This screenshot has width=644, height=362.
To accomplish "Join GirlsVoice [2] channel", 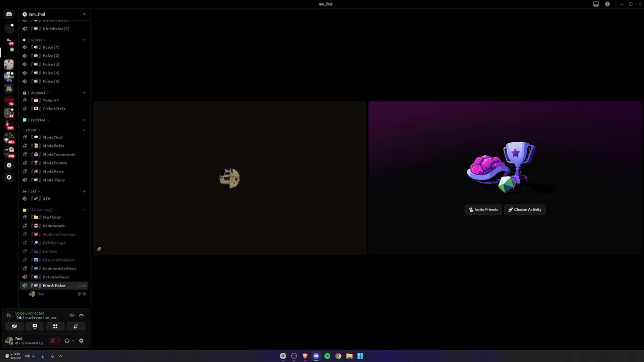I will 54,29.
